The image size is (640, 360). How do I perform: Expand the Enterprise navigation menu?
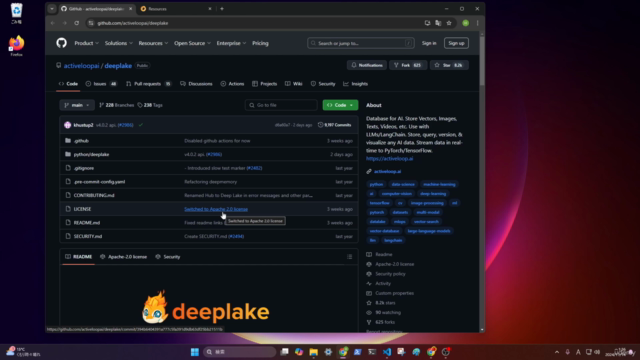(x=231, y=43)
